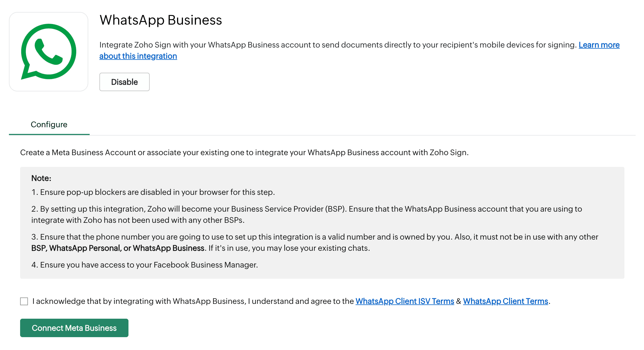Image resolution: width=644 pixels, height=350 pixels.
Task: Open the WhatsApp Client Terms link
Action: click(x=505, y=301)
